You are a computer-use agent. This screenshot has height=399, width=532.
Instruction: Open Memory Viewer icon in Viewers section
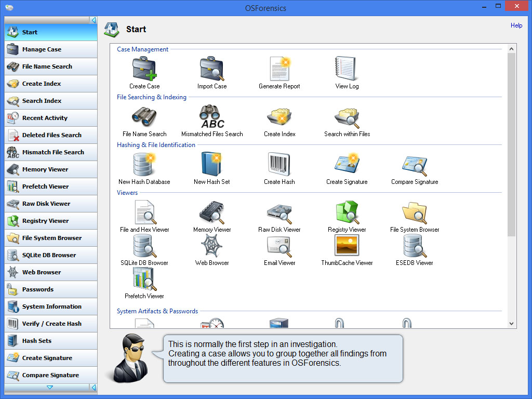212,212
